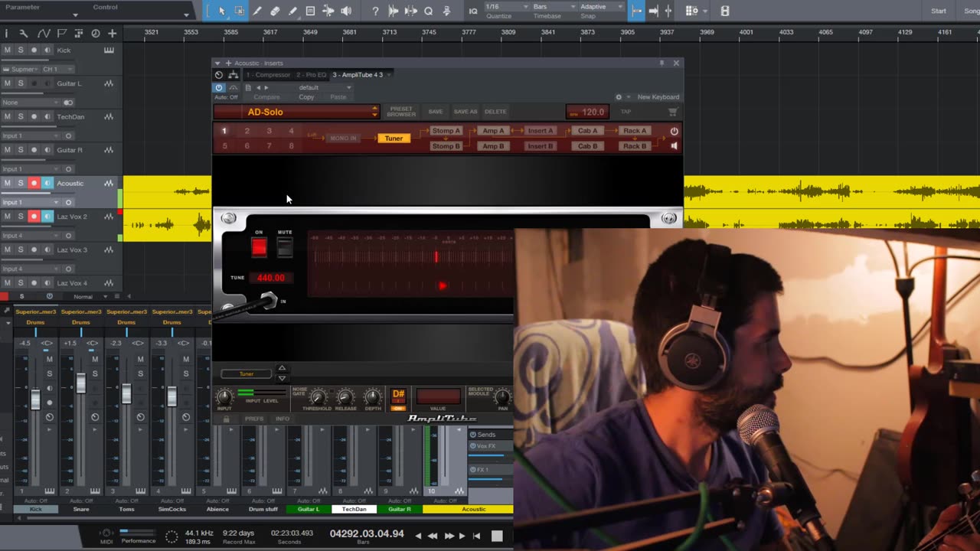Click the 440.00 tune value field
The height and width of the screenshot is (551, 980).
click(270, 278)
